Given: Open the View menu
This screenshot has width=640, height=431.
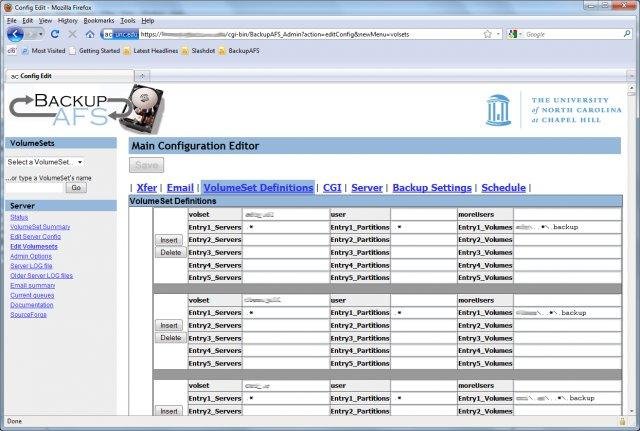Looking at the screenshot, I should pyautogui.click(x=45, y=20).
